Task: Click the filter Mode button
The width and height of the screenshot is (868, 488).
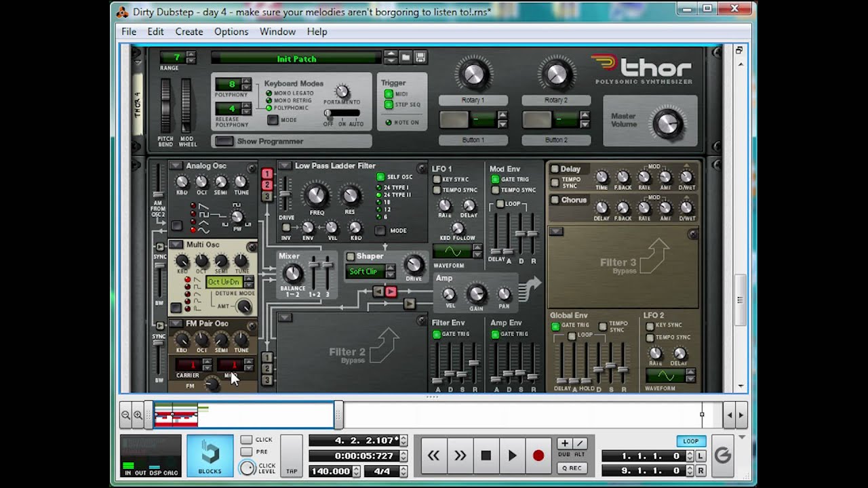Action: click(x=381, y=230)
